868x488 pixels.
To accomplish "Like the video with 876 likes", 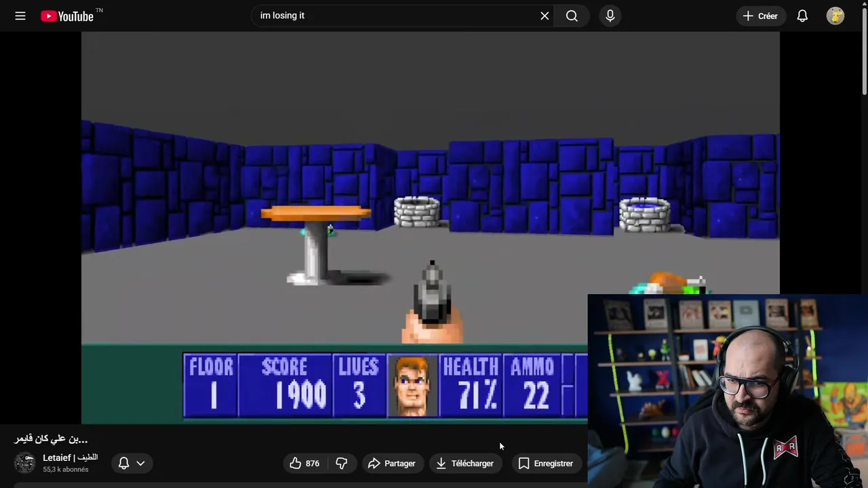I will [x=304, y=463].
